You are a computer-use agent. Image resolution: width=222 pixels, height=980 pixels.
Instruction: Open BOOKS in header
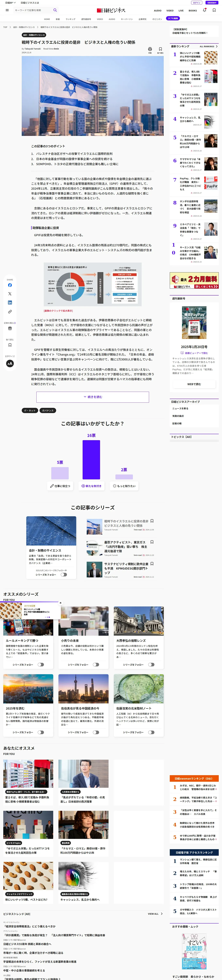point(193,11)
